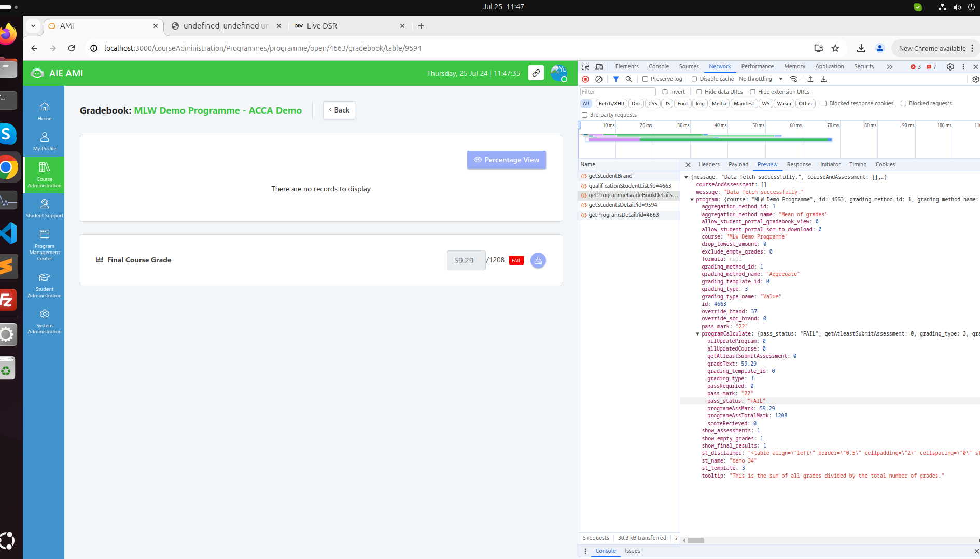Show more DevTools tabs chevron
Image resolution: width=980 pixels, height=559 pixels.
pyautogui.click(x=890, y=67)
